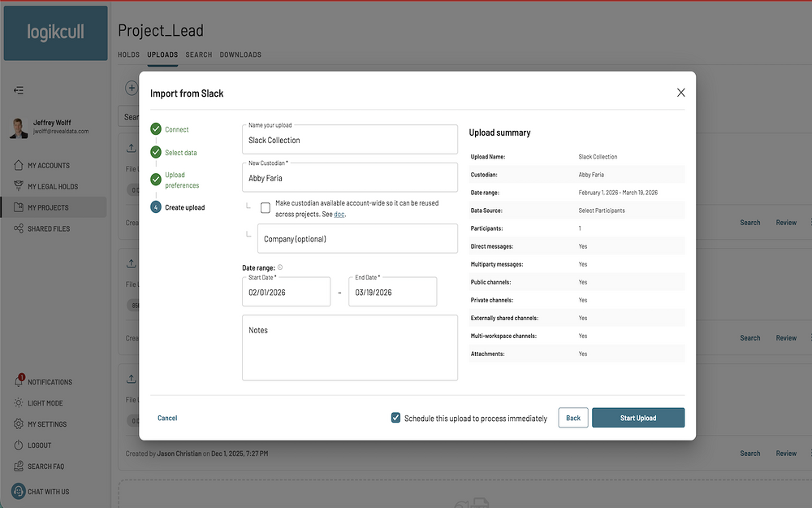Click the logikcull logo

(x=55, y=33)
